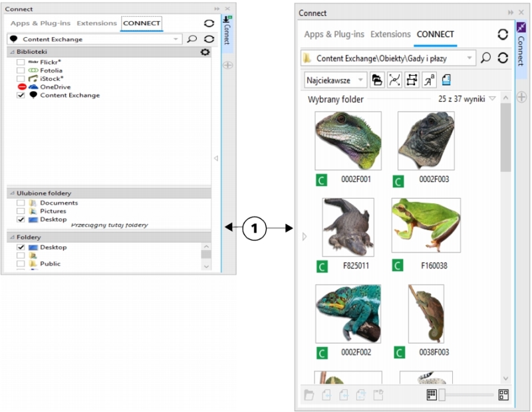The image size is (532, 412).
Task: Check the Documents favorite folder checkbox
Action: pyautogui.click(x=21, y=203)
